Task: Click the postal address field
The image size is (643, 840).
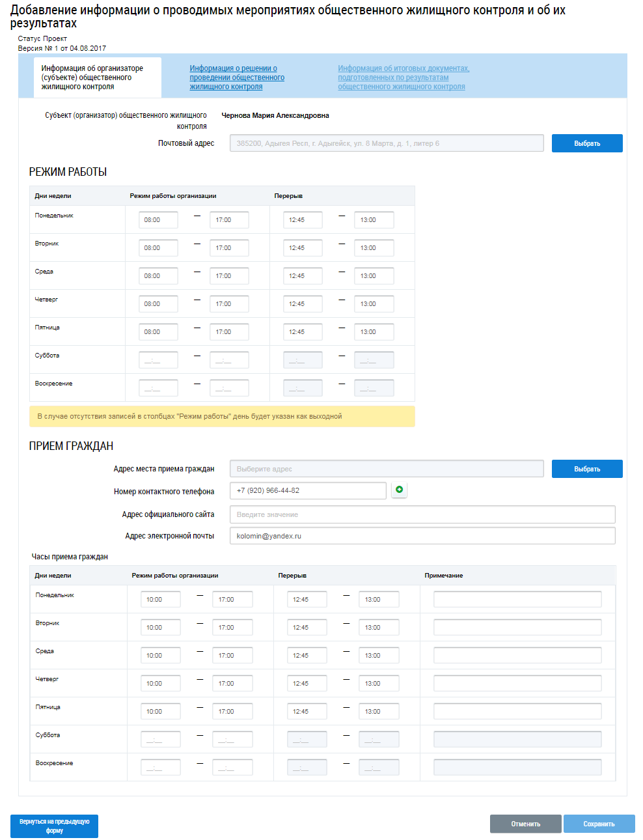Action: click(x=387, y=143)
